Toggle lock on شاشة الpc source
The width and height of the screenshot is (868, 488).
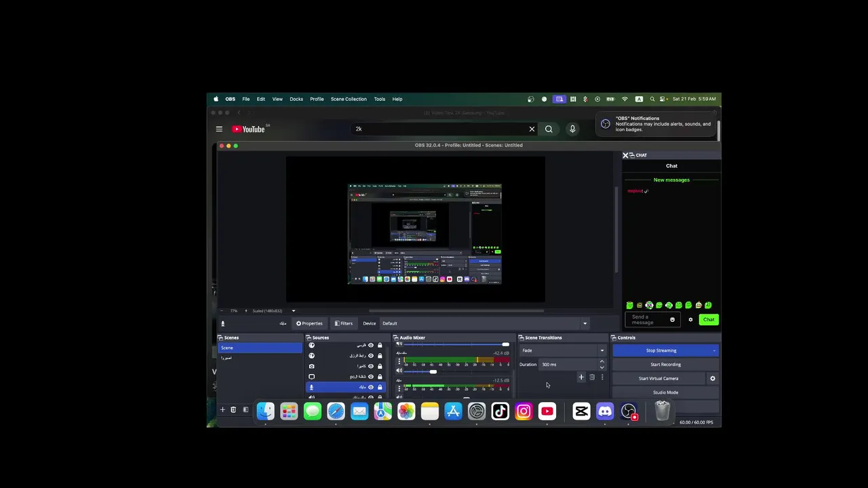[380, 376]
